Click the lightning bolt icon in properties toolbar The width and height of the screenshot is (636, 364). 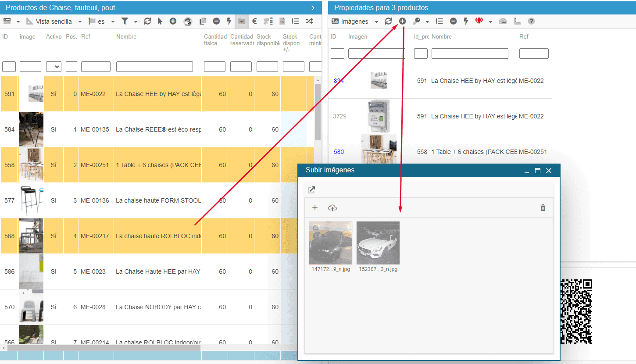point(466,21)
